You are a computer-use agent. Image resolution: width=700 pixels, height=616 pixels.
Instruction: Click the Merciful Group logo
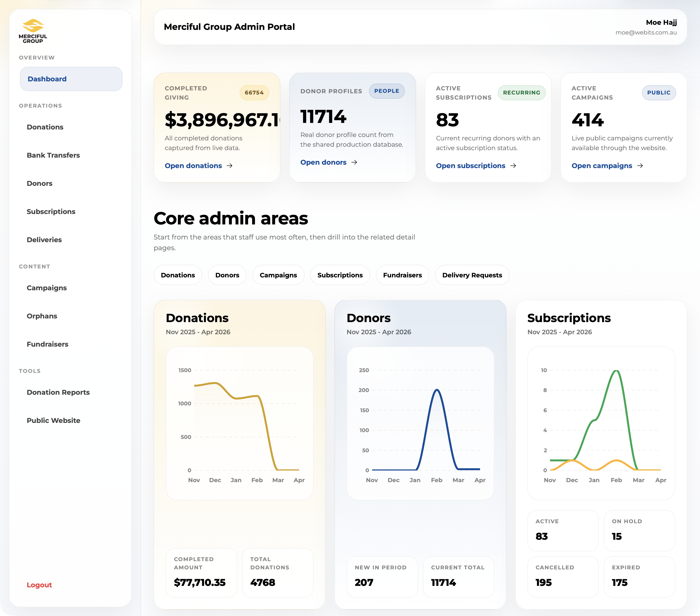tap(33, 31)
